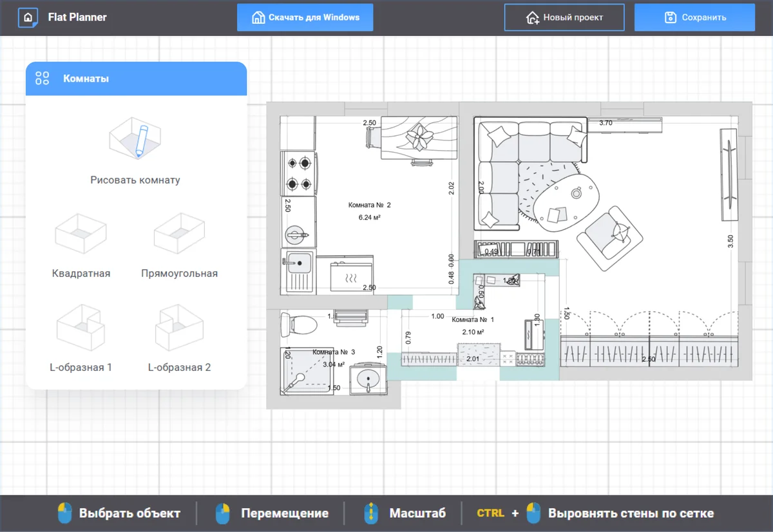Save the plan with Сохранить button
Image resolution: width=773 pixels, height=532 pixels.
coord(694,17)
